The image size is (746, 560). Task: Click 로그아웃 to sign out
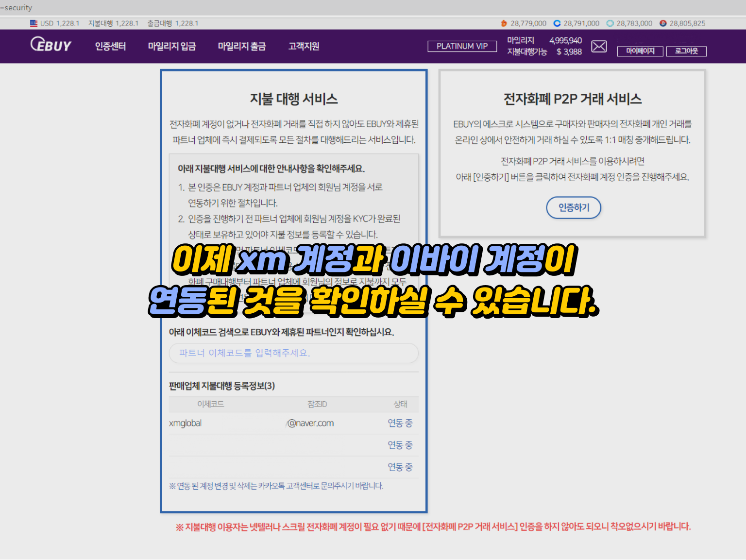pos(686,51)
